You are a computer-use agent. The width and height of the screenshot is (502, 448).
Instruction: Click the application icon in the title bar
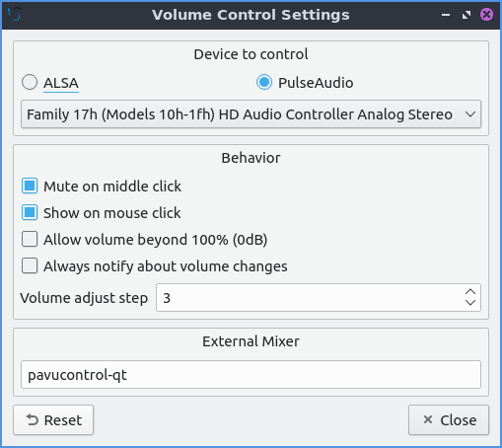(x=15, y=15)
